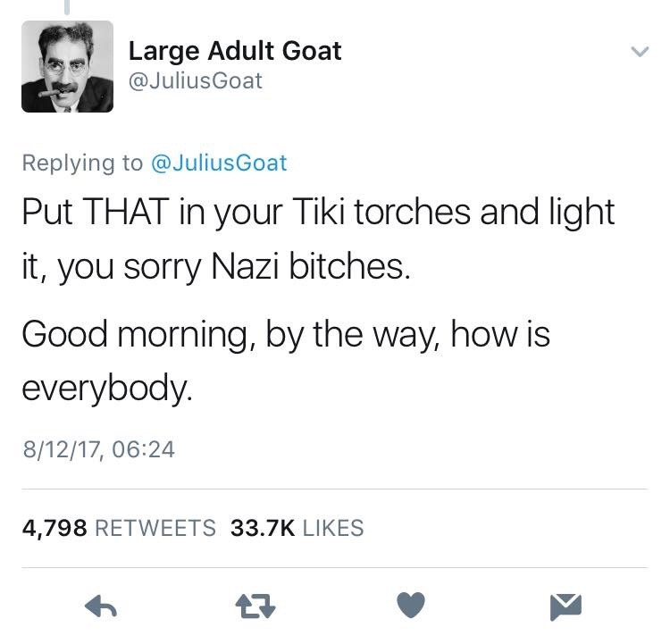Click the 'Replying to' gray label
The image size is (670, 644).
pyautogui.click(x=82, y=163)
